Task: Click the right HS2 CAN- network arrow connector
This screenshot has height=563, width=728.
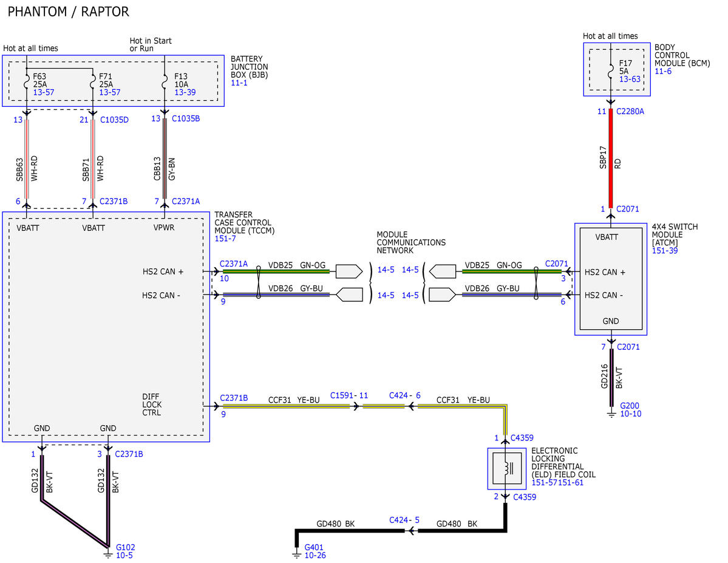Action: (443, 295)
